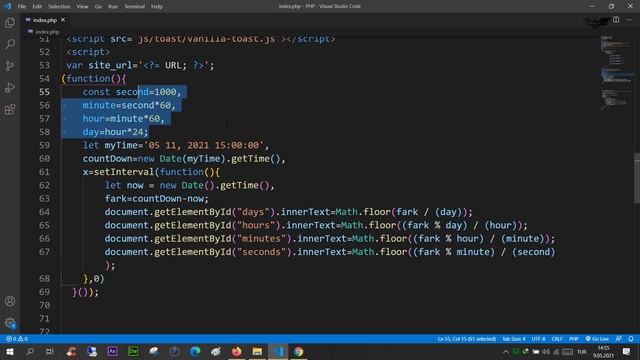
Task: Open Google Chrome from taskbar
Action: pos(298,351)
